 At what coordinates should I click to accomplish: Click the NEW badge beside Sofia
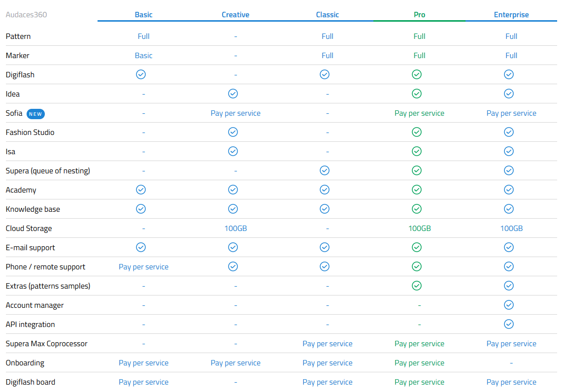tap(35, 114)
